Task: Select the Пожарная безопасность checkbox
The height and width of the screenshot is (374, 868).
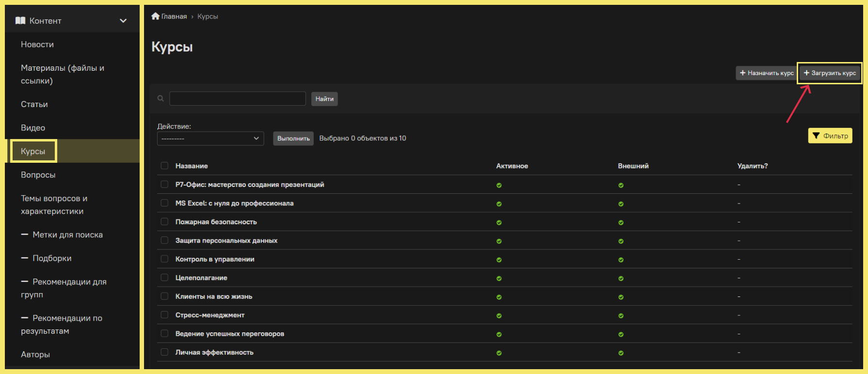Action: [164, 221]
